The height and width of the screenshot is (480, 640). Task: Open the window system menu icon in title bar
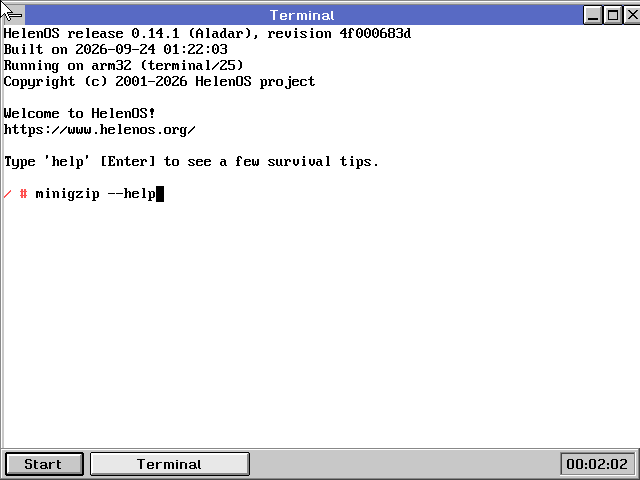[12, 15]
